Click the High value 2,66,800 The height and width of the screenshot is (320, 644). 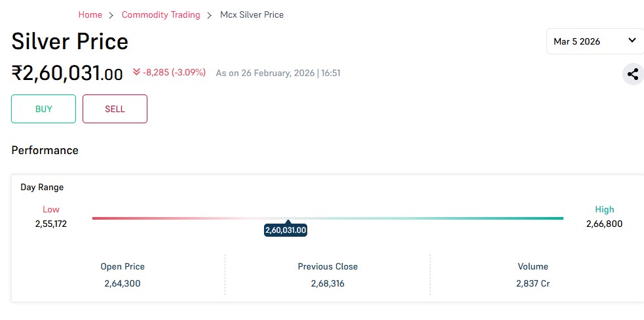[604, 224]
